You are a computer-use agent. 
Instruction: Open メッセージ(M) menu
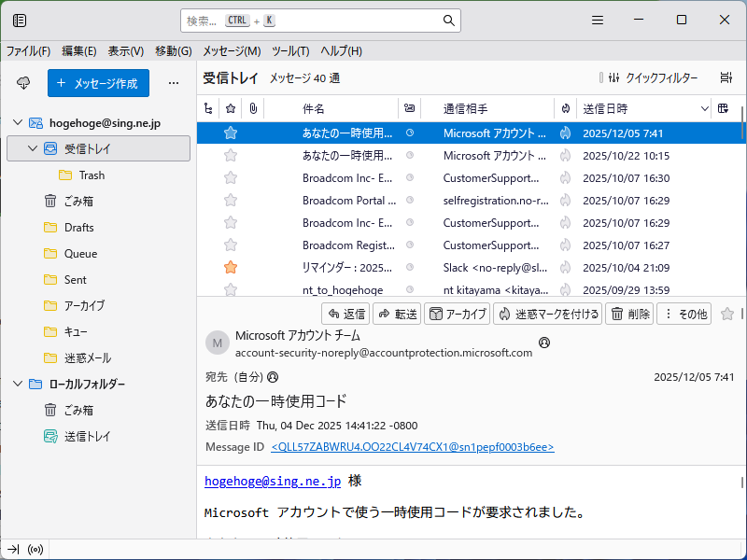232,51
